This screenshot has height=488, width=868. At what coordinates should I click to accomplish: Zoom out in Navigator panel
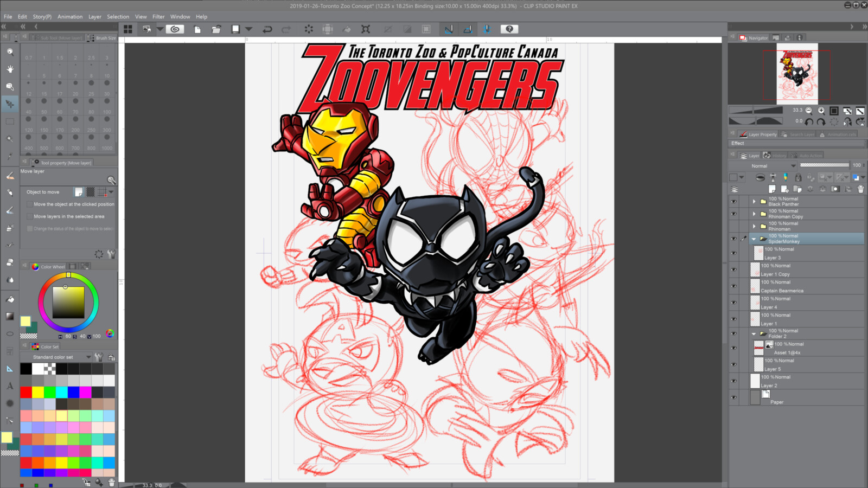click(x=808, y=111)
